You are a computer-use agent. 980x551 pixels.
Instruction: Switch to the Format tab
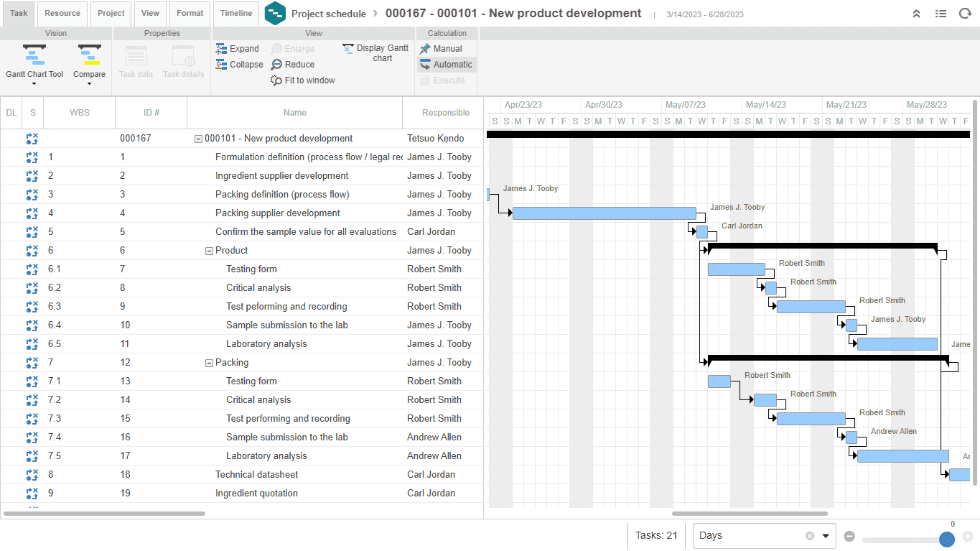[x=190, y=13]
